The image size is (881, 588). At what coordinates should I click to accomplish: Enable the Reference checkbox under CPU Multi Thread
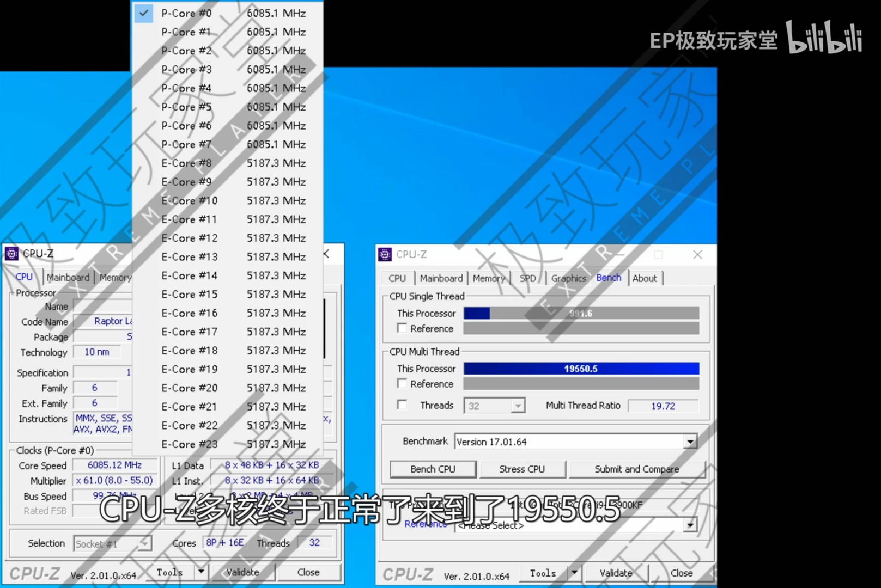tap(402, 384)
